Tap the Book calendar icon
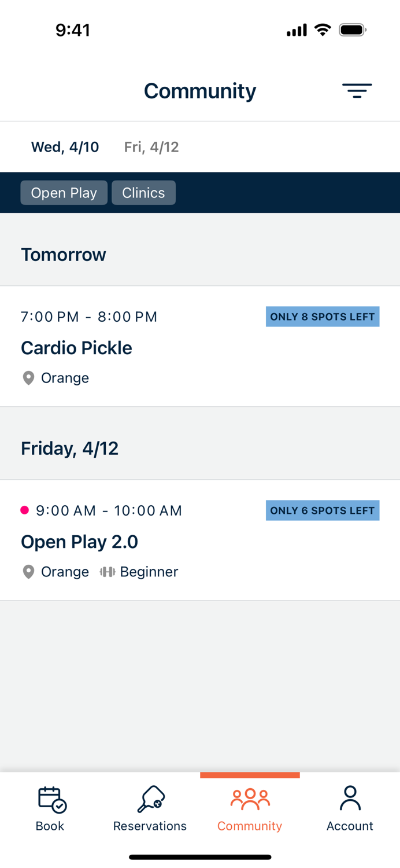This screenshot has width=400, height=868. click(51, 799)
